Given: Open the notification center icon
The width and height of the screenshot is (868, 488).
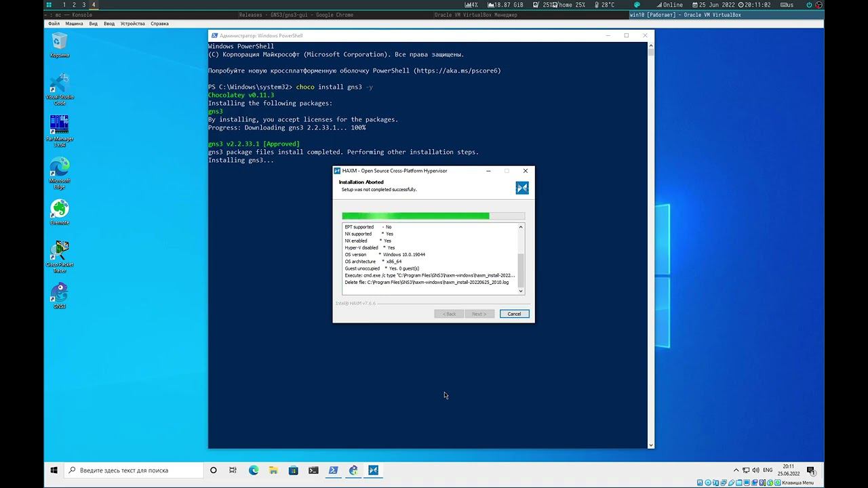Looking at the screenshot, I should (810, 470).
